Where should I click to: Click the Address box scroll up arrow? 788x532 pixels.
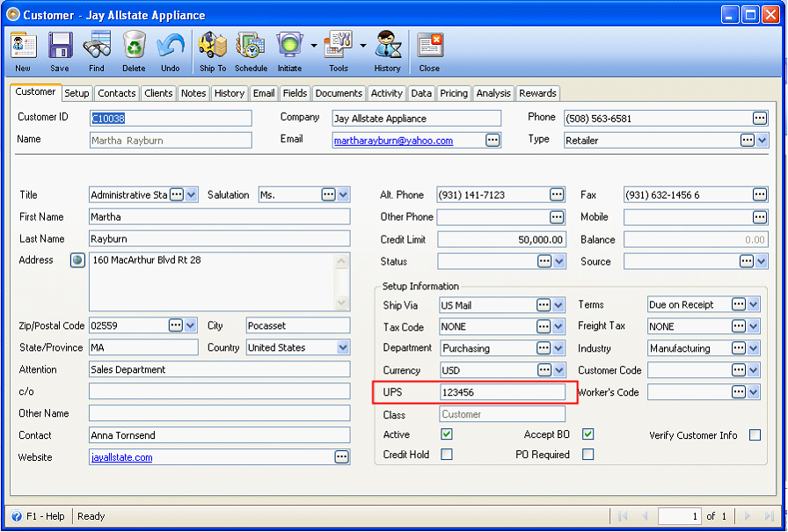[341, 261]
